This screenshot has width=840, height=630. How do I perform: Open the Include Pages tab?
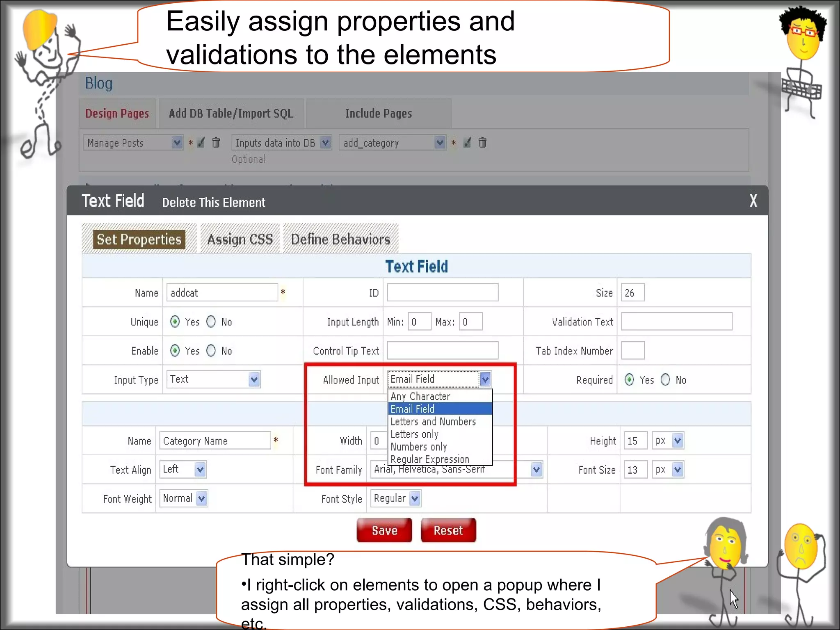[379, 113]
